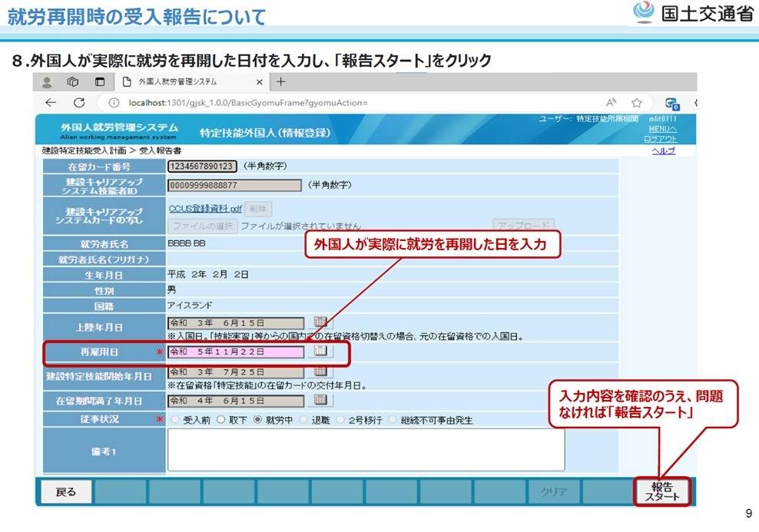Open a new browser tab
This screenshot has width=759, height=532.
pos(281,81)
